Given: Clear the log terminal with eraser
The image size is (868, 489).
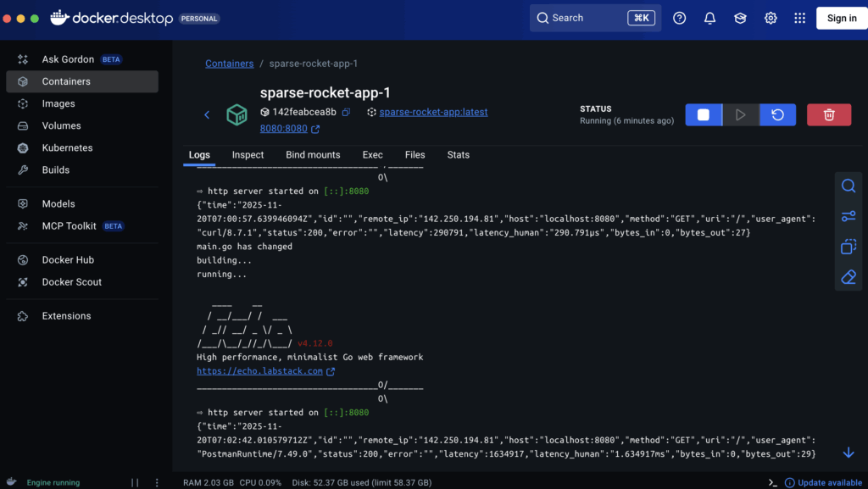Looking at the screenshot, I should pyautogui.click(x=848, y=277).
